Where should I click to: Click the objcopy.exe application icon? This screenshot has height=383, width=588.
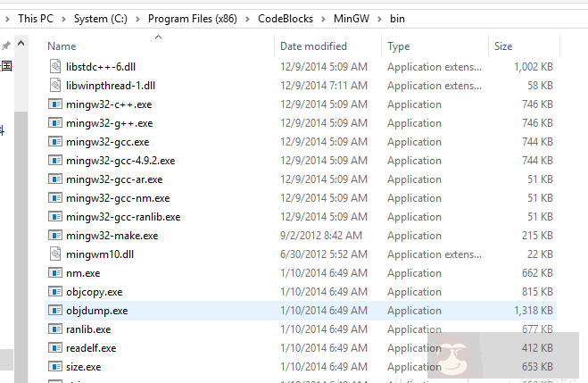click(x=55, y=291)
